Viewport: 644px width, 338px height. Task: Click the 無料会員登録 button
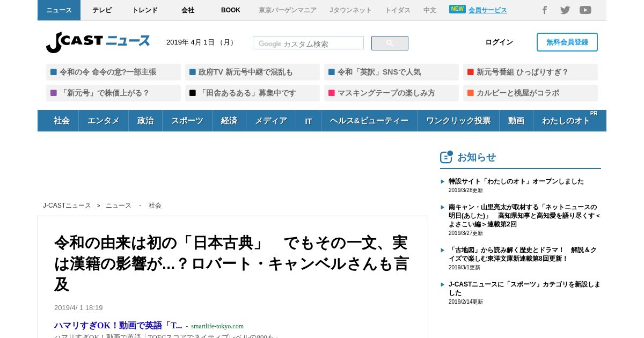[567, 42]
